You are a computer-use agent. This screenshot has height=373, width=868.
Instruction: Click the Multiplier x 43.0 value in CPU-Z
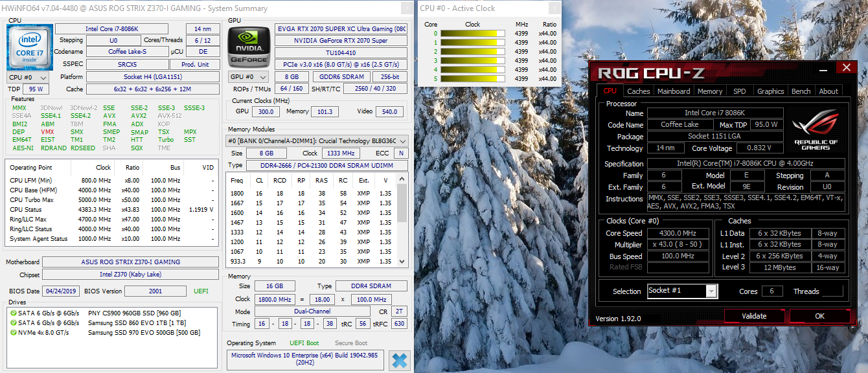678,244
